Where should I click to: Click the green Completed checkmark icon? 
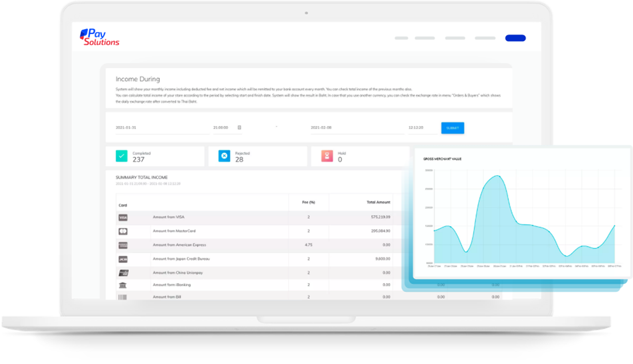[x=121, y=156]
